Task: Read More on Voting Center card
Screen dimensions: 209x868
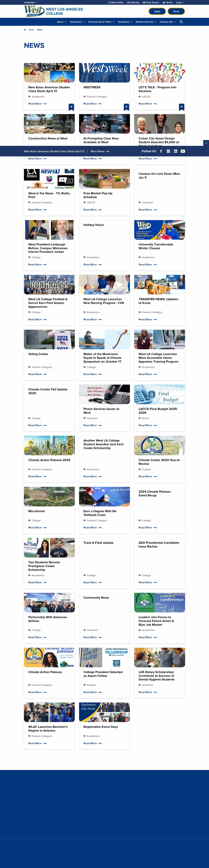Action: click(x=37, y=374)
